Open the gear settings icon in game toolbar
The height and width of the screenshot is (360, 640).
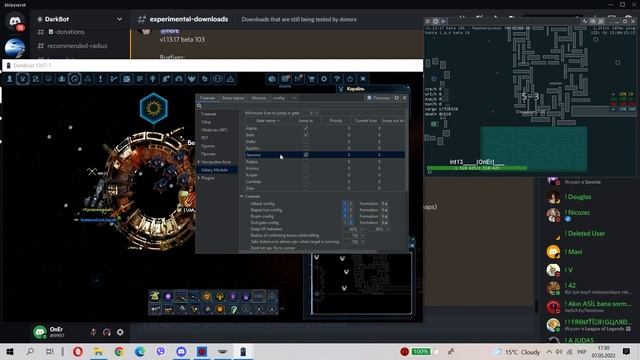pos(324,79)
